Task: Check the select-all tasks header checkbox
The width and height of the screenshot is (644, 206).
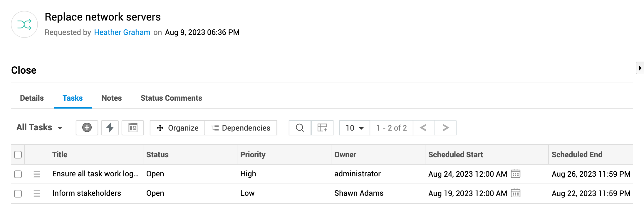Action: point(18,155)
